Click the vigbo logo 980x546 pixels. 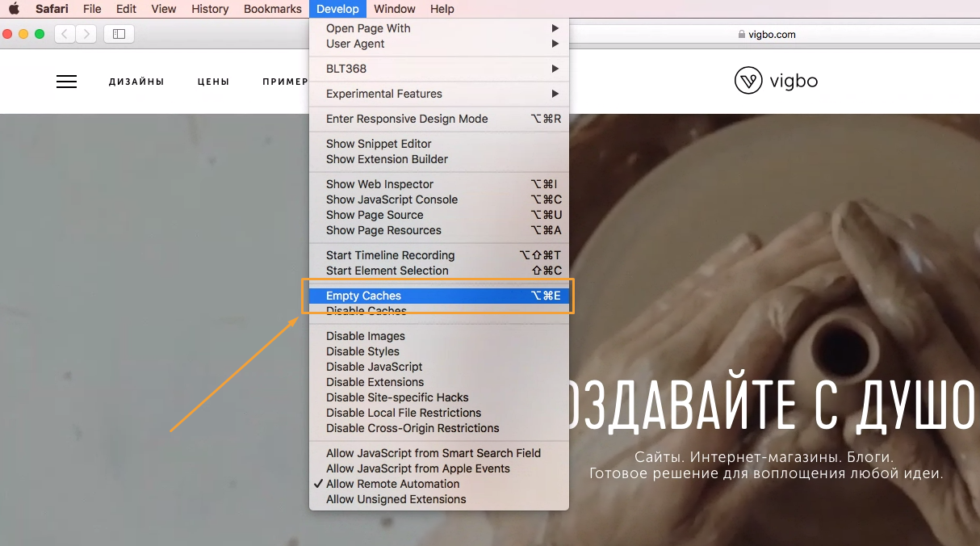[776, 81]
